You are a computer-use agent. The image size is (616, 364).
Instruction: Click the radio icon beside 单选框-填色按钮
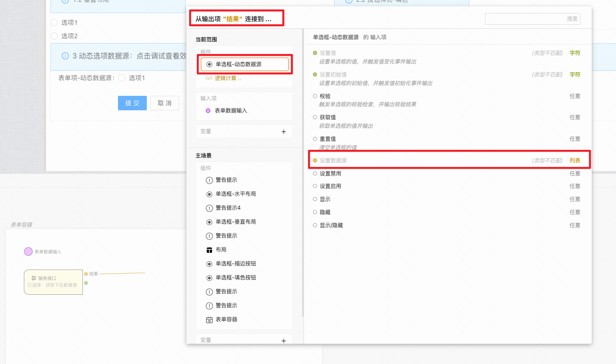(209, 278)
